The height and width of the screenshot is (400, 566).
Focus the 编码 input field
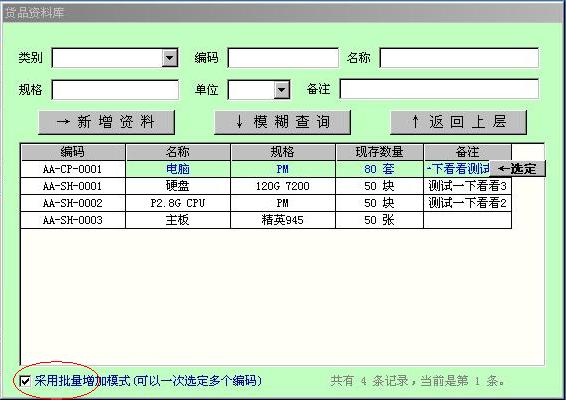coord(283,58)
